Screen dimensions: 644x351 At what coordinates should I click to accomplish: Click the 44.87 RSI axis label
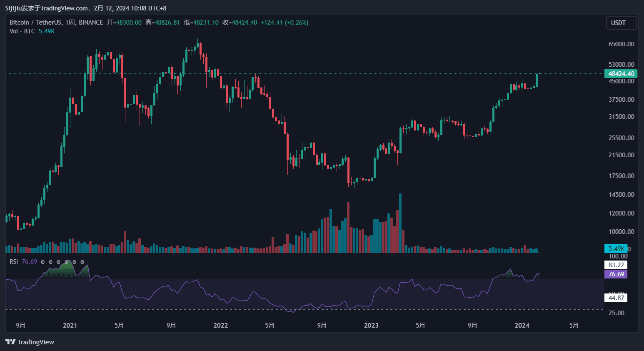[616, 298]
